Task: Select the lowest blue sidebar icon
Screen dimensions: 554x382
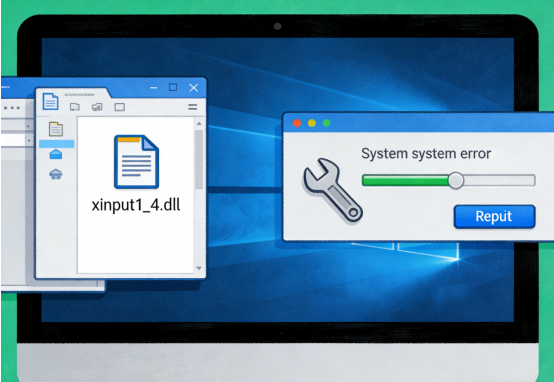Action: (x=56, y=174)
